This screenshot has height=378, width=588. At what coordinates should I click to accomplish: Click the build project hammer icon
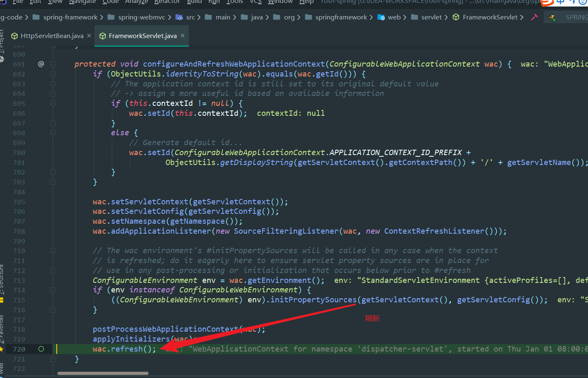pyautogui.click(x=535, y=17)
